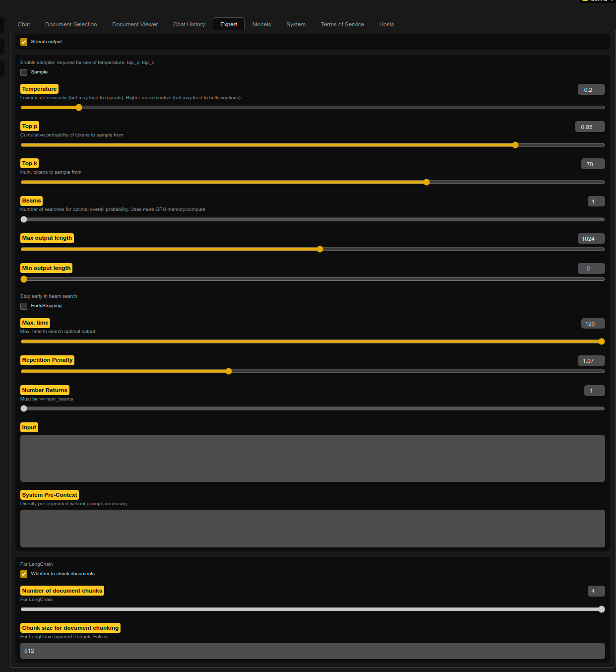Disable Stream output
The image size is (616, 672).
pyautogui.click(x=23, y=42)
